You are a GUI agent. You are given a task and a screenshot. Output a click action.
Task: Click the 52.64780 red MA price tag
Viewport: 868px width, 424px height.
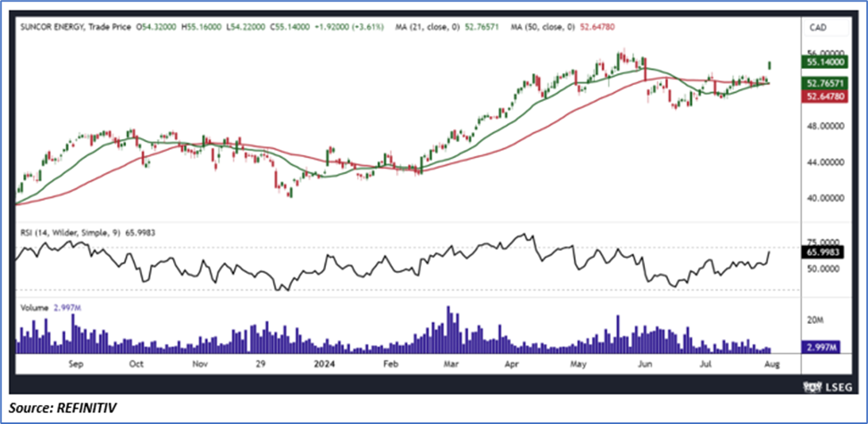click(825, 96)
